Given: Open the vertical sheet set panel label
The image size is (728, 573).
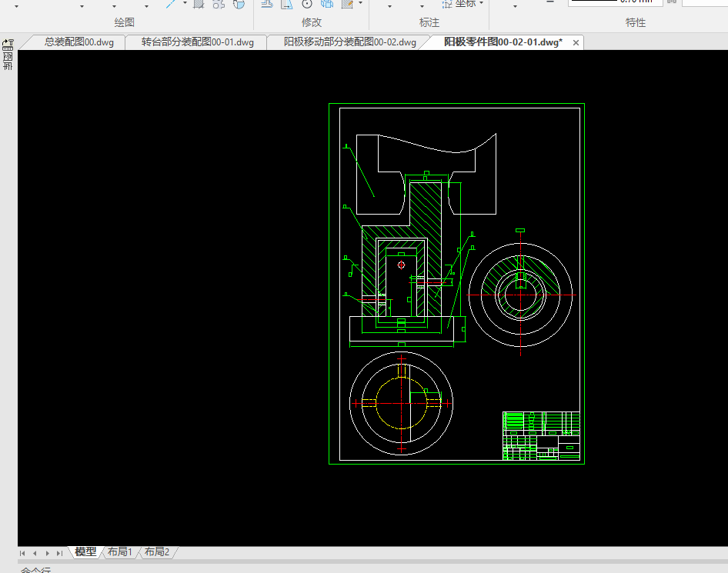Looking at the screenshot, I should click(8, 61).
